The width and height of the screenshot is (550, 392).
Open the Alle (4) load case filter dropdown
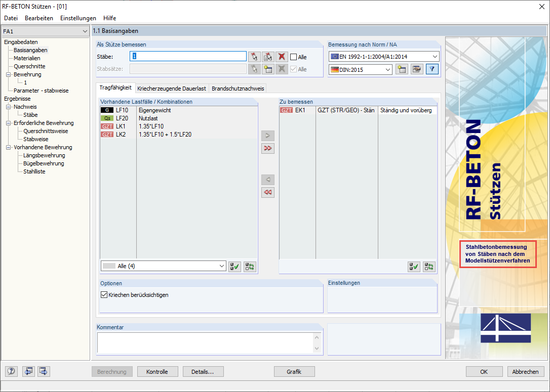(x=221, y=266)
